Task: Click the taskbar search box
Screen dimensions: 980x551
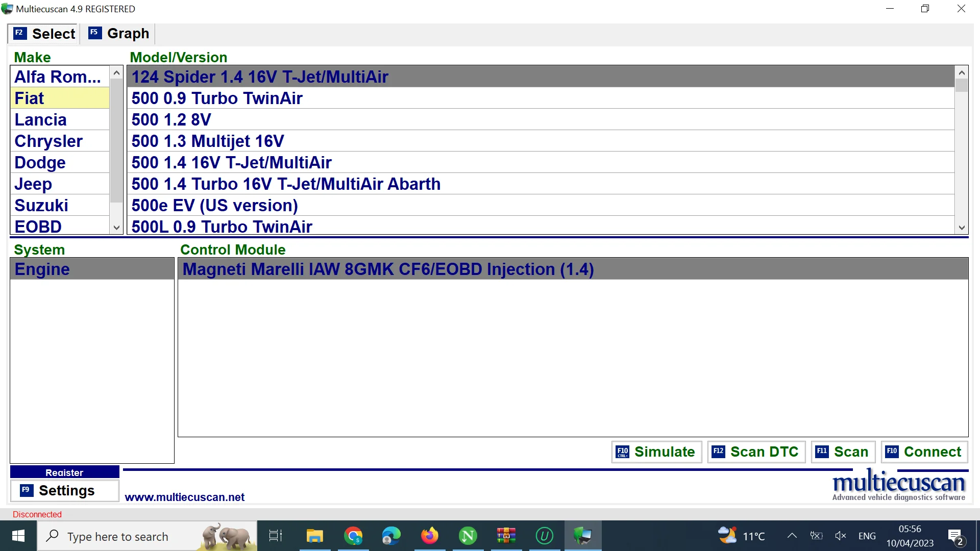Action: pyautogui.click(x=147, y=536)
